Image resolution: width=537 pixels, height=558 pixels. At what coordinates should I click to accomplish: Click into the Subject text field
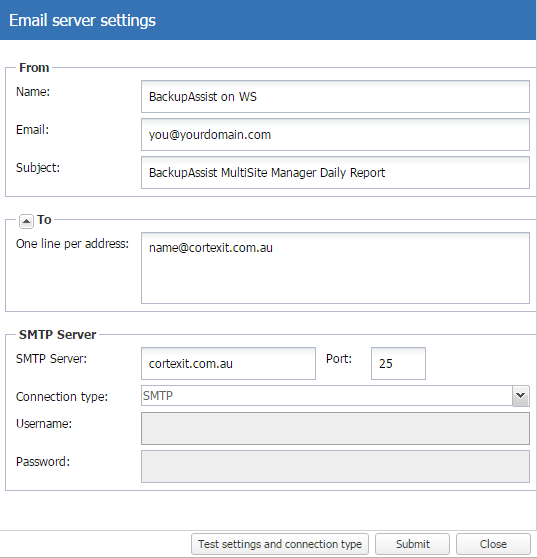pos(335,173)
